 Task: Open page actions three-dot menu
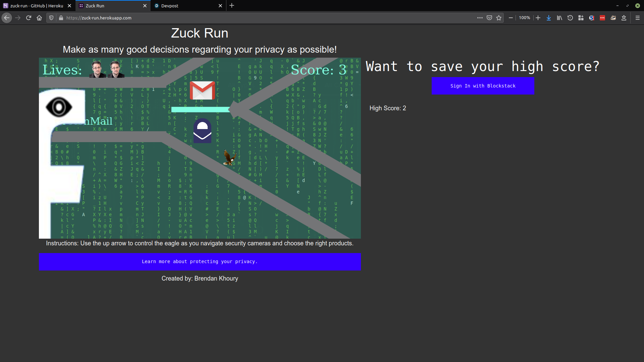pos(480,18)
